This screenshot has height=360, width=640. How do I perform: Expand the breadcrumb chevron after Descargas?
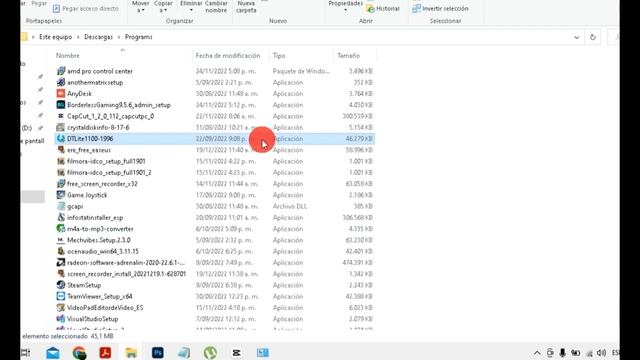pos(119,37)
